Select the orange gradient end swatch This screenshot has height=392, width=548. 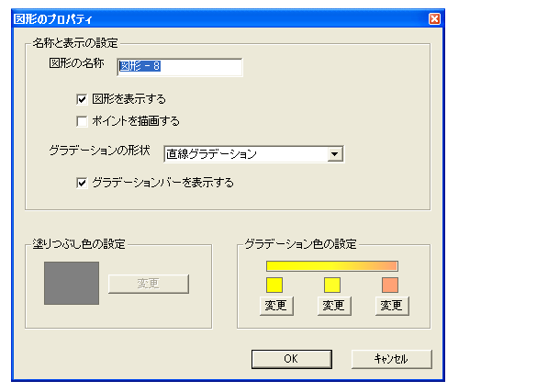(390, 285)
